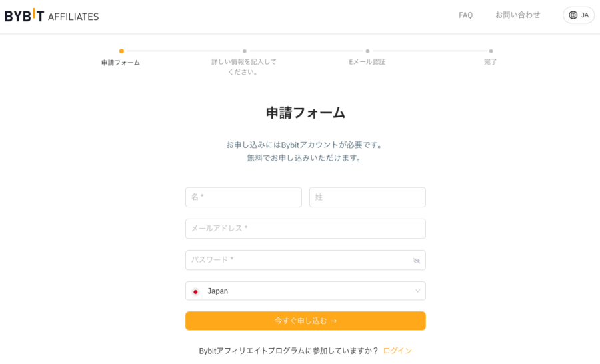Expand the country dropdown chevron
Image resolution: width=600 pixels, height=364 pixels.
click(417, 291)
